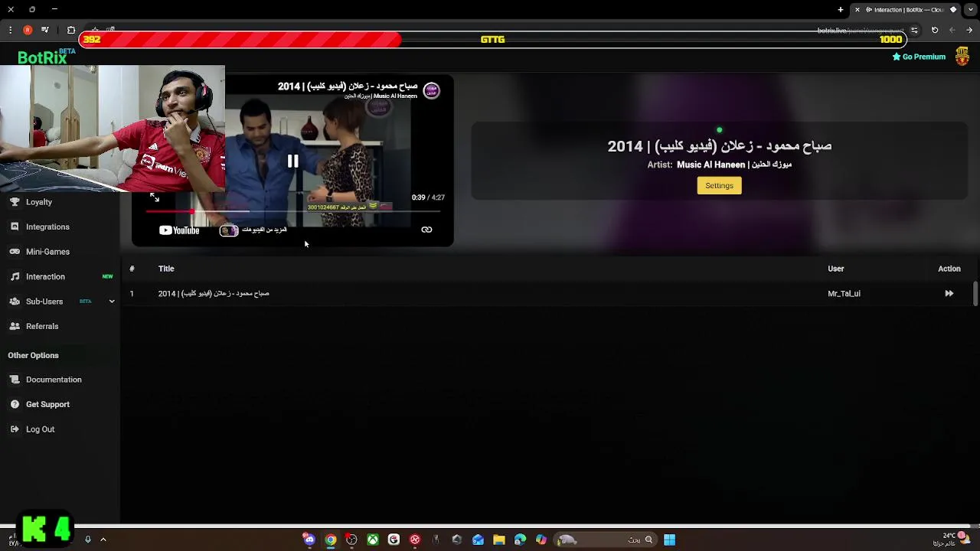Open the Windows Start button
Viewport: 980px width, 551px height.
pos(669,540)
